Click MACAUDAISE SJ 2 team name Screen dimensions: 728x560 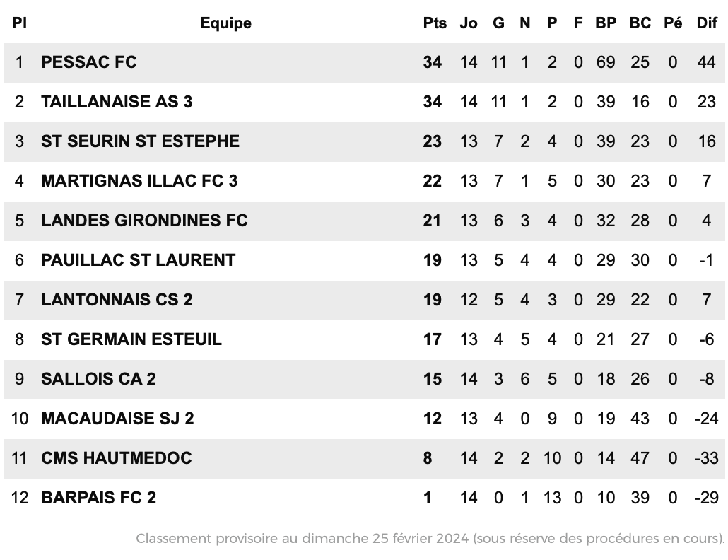pyautogui.click(x=117, y=419)
